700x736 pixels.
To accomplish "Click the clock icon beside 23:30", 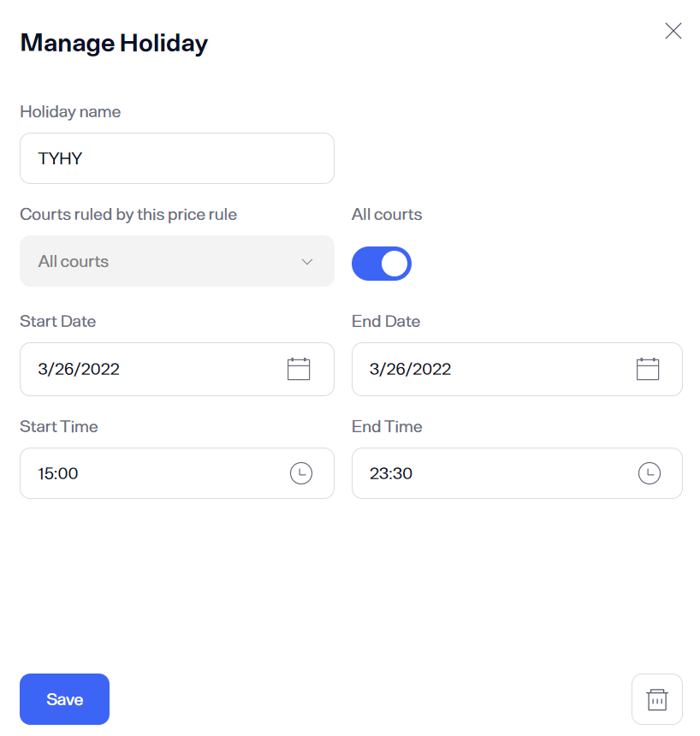I will point(649,472).
